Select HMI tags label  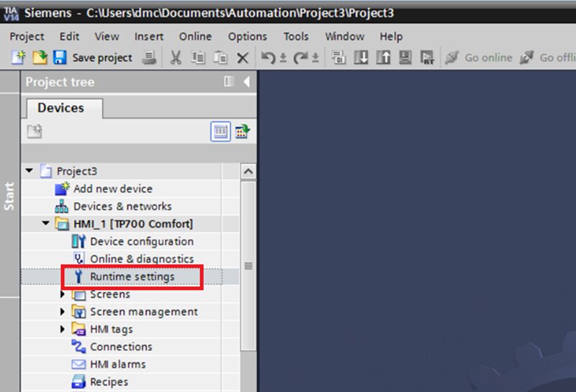click(x=112, y=329)
